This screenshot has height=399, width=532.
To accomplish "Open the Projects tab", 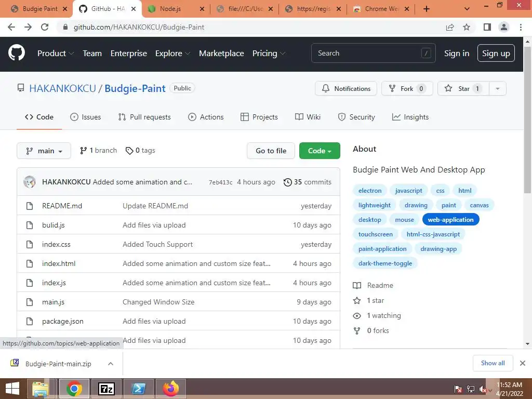I will (x=259, y=117).
